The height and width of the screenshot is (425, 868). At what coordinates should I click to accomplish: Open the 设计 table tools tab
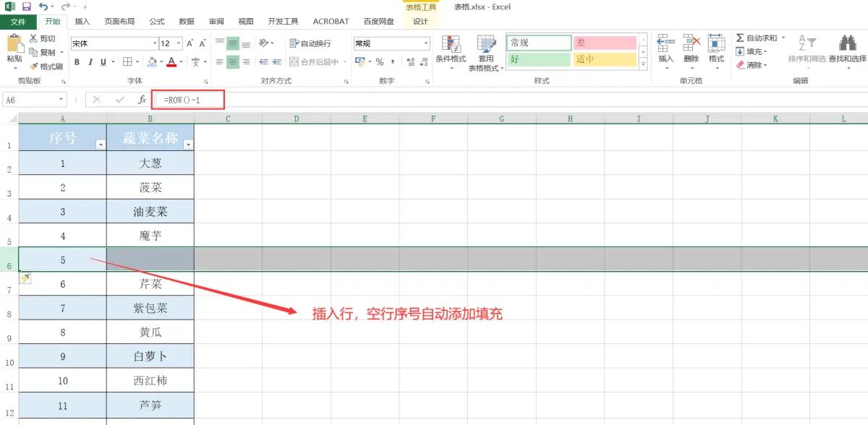click(x=420, y=21)
